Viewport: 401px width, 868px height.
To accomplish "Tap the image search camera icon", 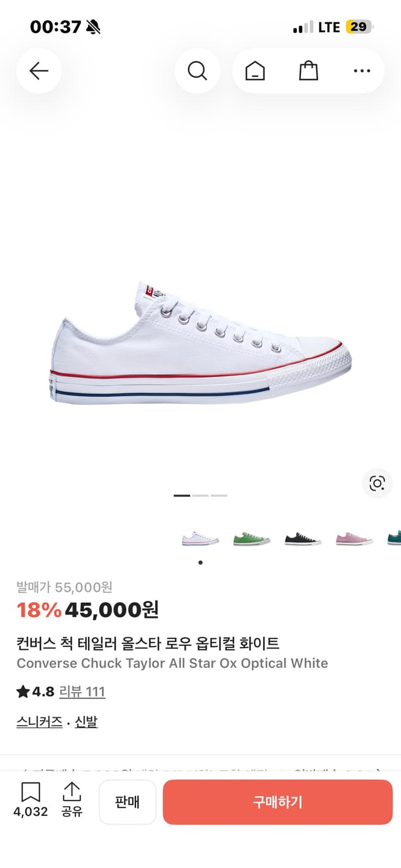I will (x=377, y=483).
